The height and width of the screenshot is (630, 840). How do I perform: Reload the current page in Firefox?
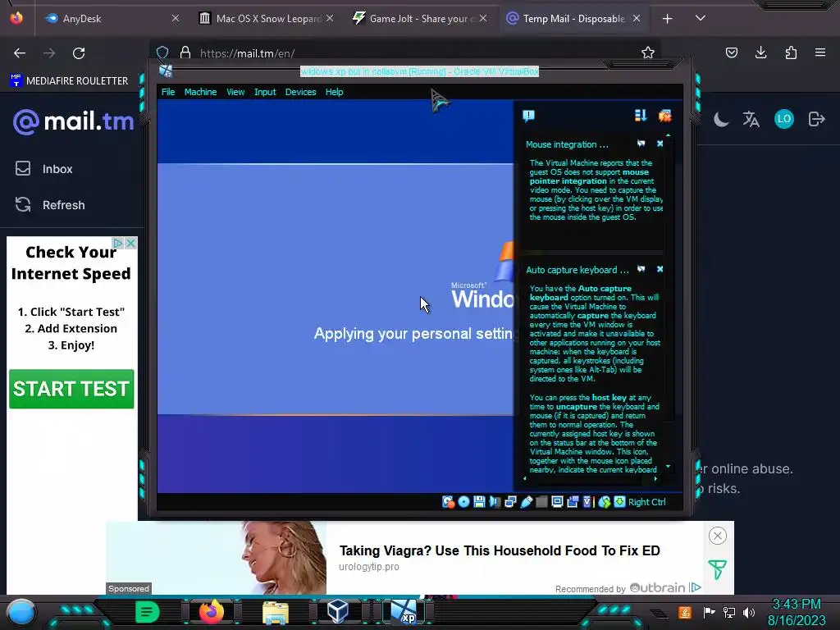79,53
